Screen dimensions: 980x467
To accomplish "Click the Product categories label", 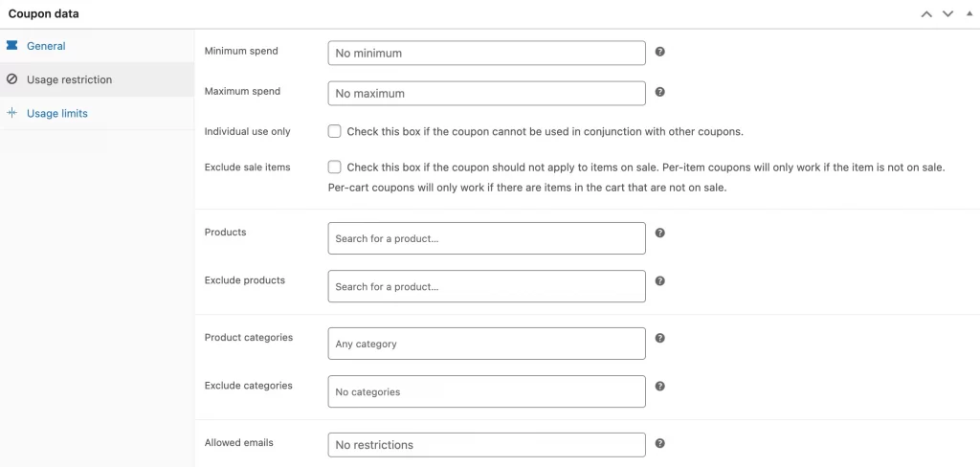I will [x=249, y=338].
